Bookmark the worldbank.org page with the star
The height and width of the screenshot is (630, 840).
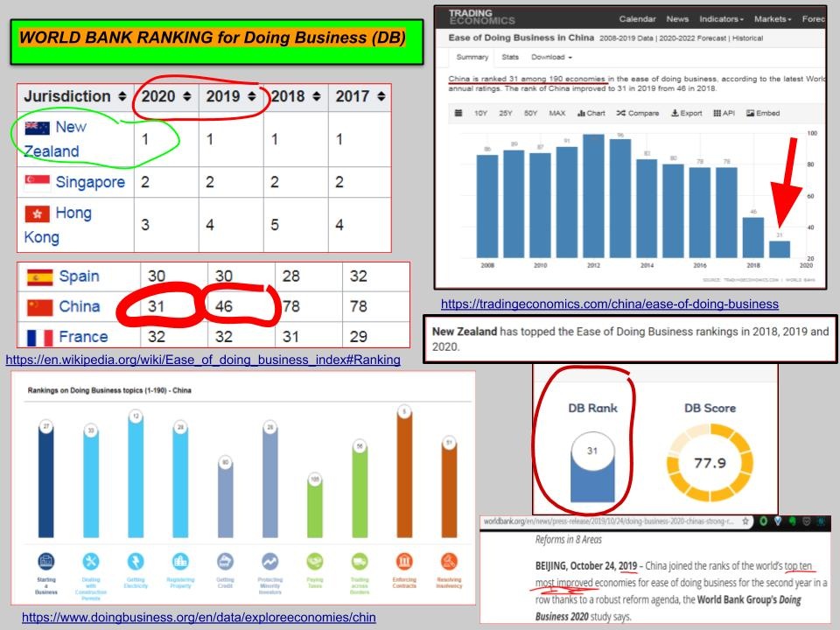[x=745, y=521]
